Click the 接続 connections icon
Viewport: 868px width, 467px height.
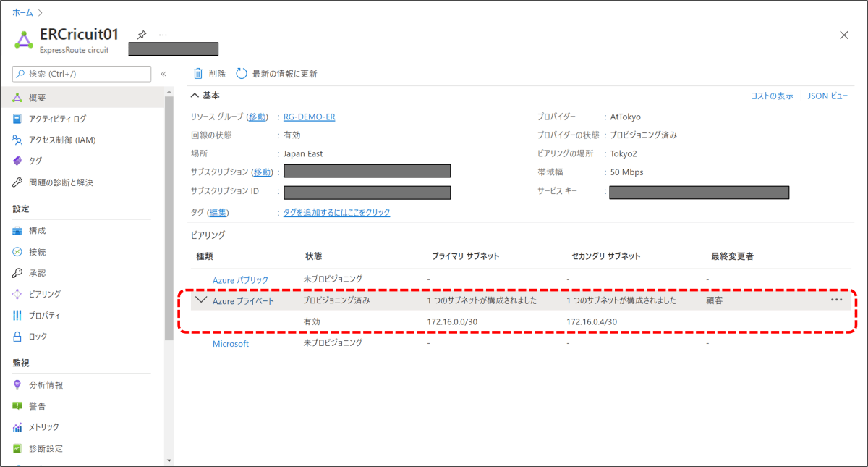18,252
